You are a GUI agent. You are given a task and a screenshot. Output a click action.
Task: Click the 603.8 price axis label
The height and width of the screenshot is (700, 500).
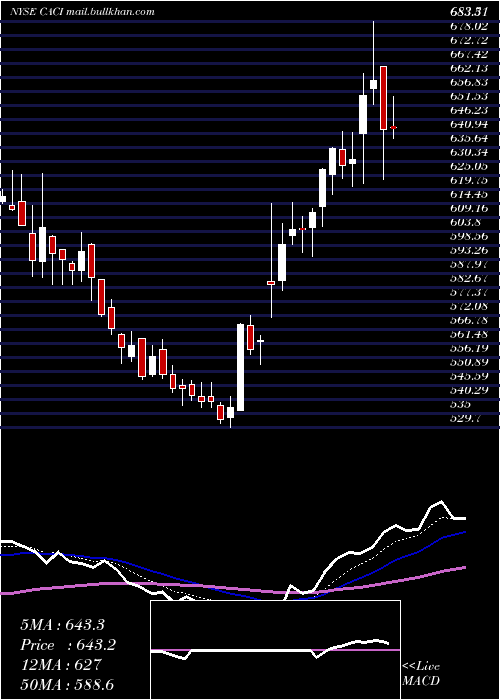coord(466,222)
